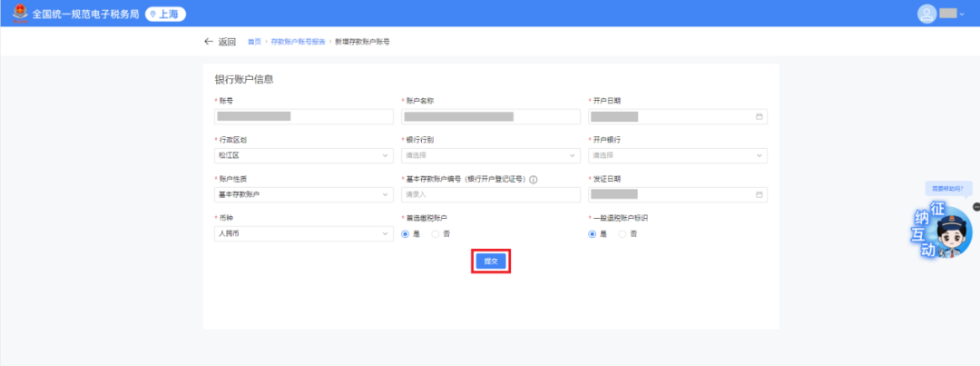Open 存款账户账号报告 breadcrumb link
This screenshot has width=980, height=366.
click(x=298, y=42)
